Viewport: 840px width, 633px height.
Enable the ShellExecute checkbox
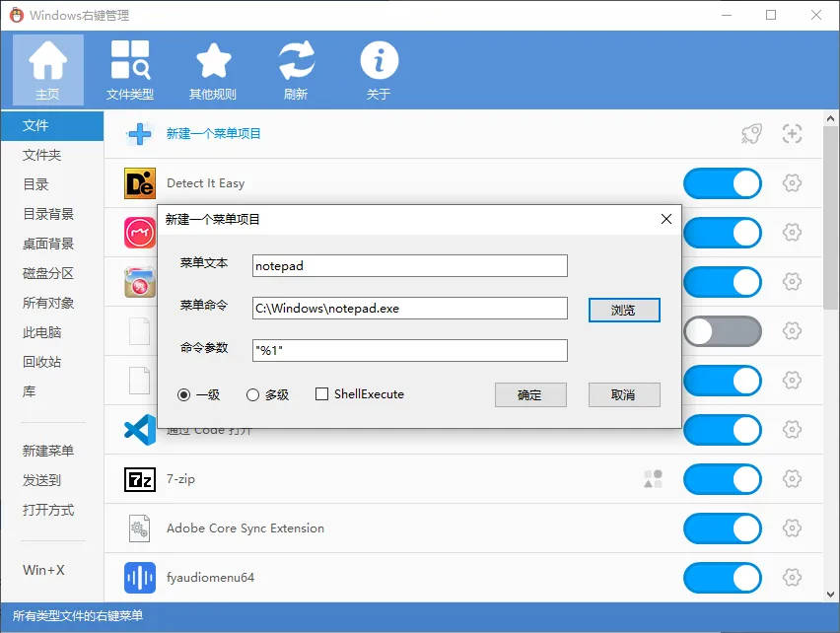pyautogui.click(x=321, y=394)
